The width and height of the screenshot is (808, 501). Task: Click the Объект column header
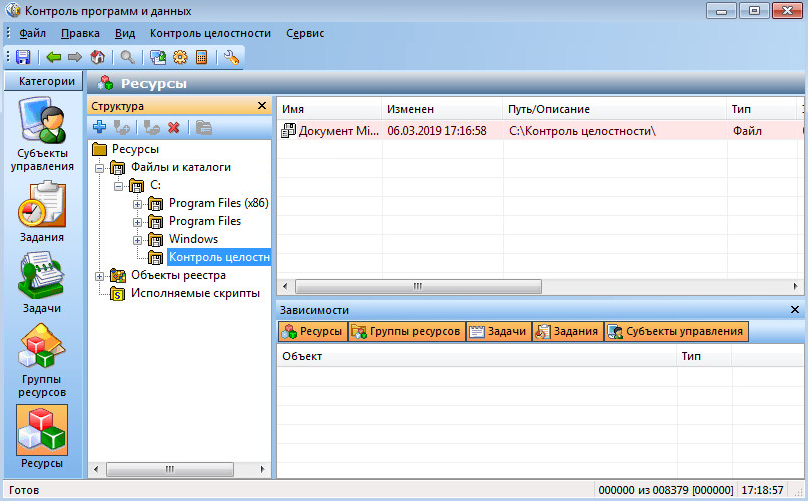477,356
